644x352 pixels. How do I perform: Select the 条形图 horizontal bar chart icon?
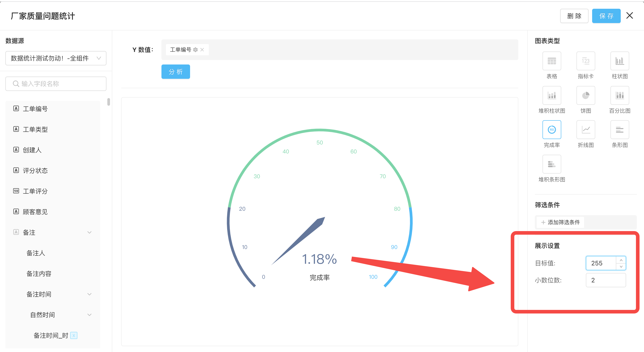pos(619,129)
